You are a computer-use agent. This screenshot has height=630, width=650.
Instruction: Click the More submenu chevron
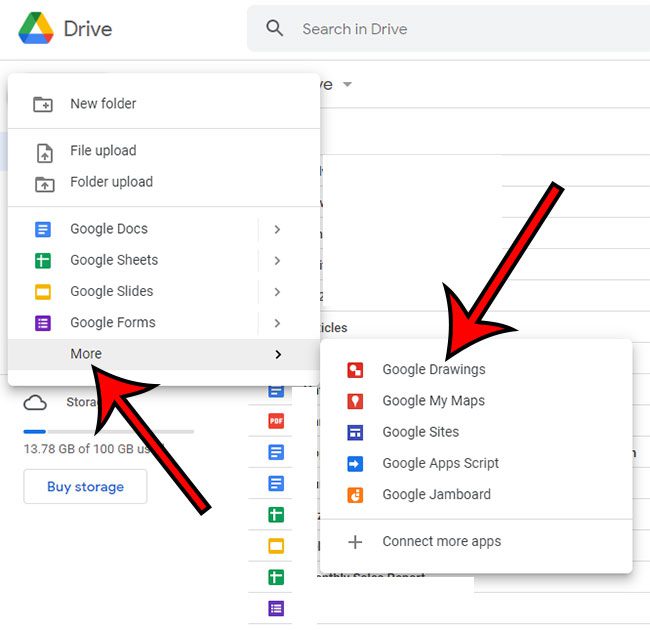[x=278, y=354]
